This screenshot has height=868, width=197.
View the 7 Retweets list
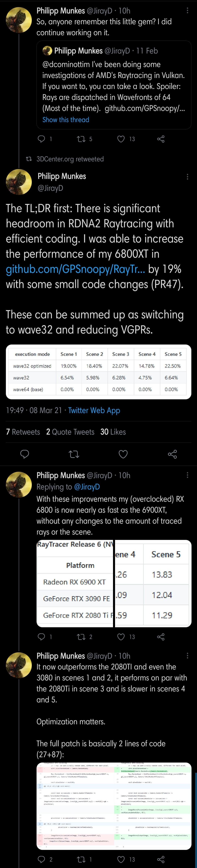pyautogui.click(x=23, y=432)
